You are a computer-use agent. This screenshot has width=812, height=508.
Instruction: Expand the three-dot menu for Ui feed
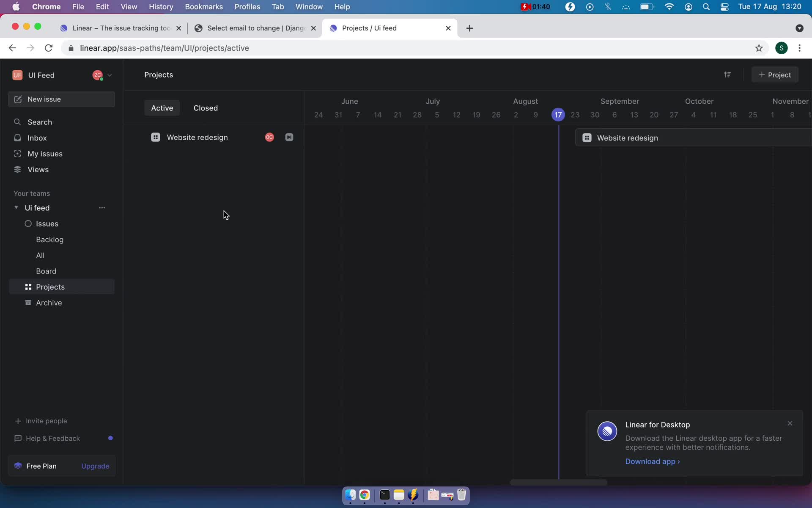point(102,208)
